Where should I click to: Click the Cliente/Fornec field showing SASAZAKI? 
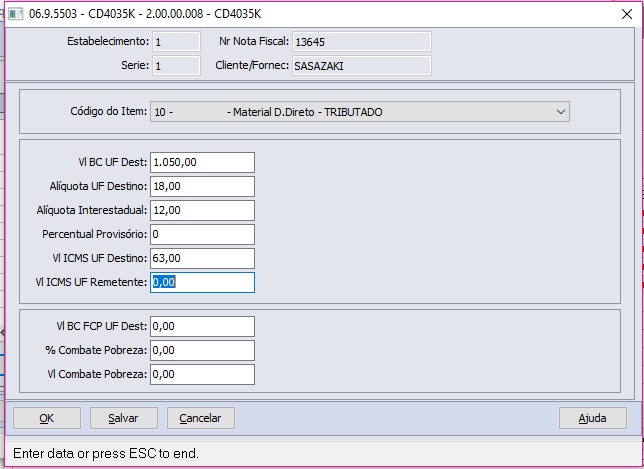pyautogui.click(x=360, y=66)
